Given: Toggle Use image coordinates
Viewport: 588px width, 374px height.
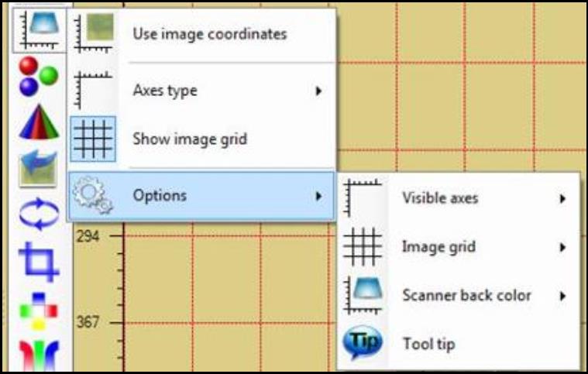Looking at the screenshot, I should coord(201,34).
